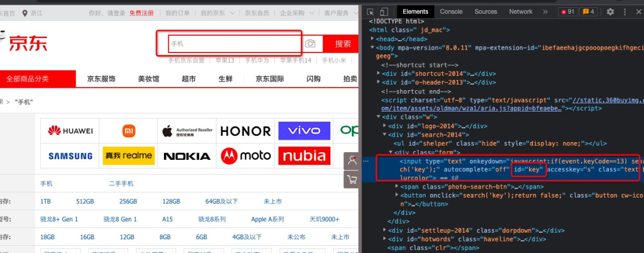Screen dimensions: 644x253
Task: Click the Motorola moto brand logo
Action: tap(246, 156)
